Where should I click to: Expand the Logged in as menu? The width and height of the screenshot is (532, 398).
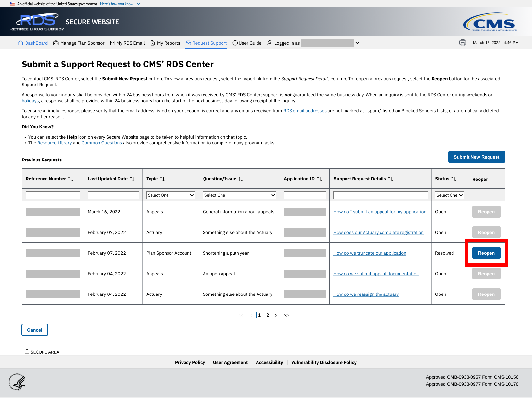(357, 43)
